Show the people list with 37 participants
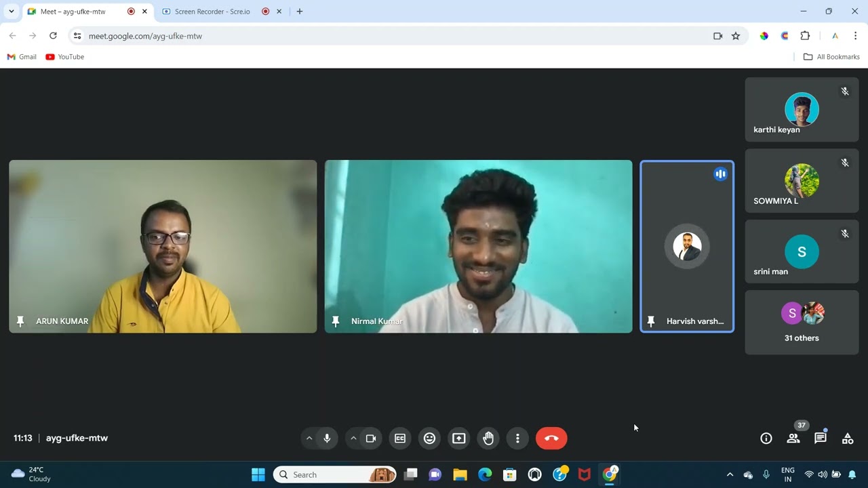The image size is (868, 488). pyautogui.click(x=793, y=439)
